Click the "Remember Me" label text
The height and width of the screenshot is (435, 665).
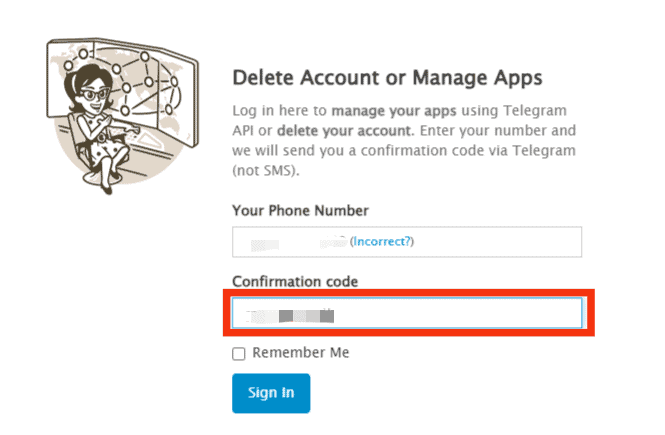coord(301,353)
